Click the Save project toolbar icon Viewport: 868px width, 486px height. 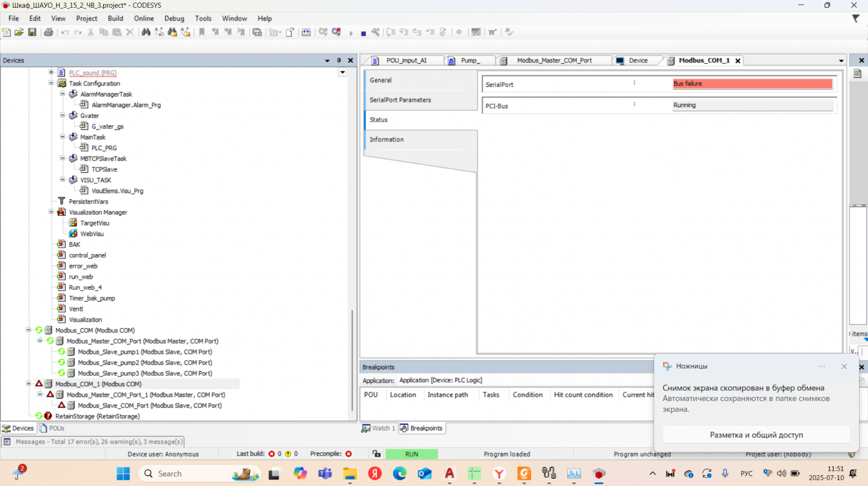32,32
